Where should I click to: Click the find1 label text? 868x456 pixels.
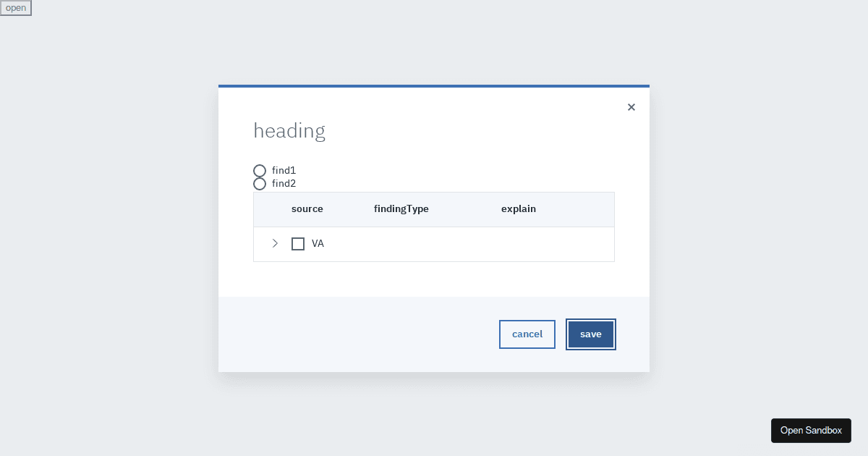284,170
